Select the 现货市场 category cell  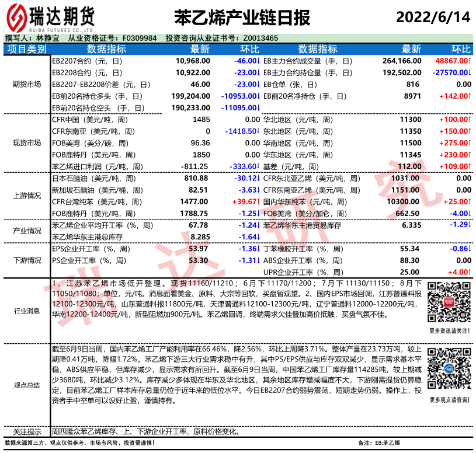click(x=26, y=142)
